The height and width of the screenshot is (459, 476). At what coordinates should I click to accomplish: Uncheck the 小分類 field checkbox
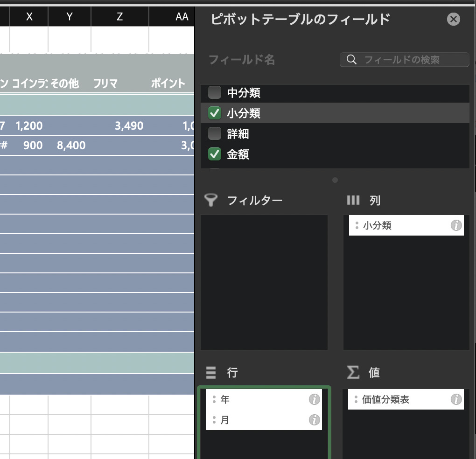coord(215,113)
